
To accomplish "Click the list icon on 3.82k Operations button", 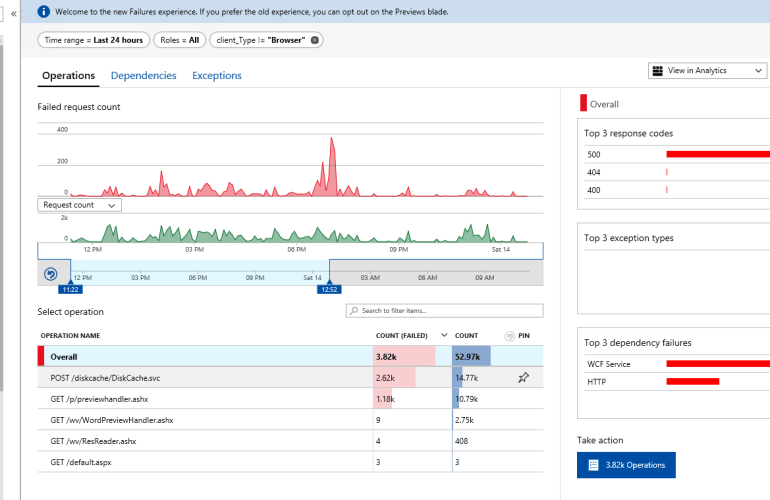I will point(594,465).
